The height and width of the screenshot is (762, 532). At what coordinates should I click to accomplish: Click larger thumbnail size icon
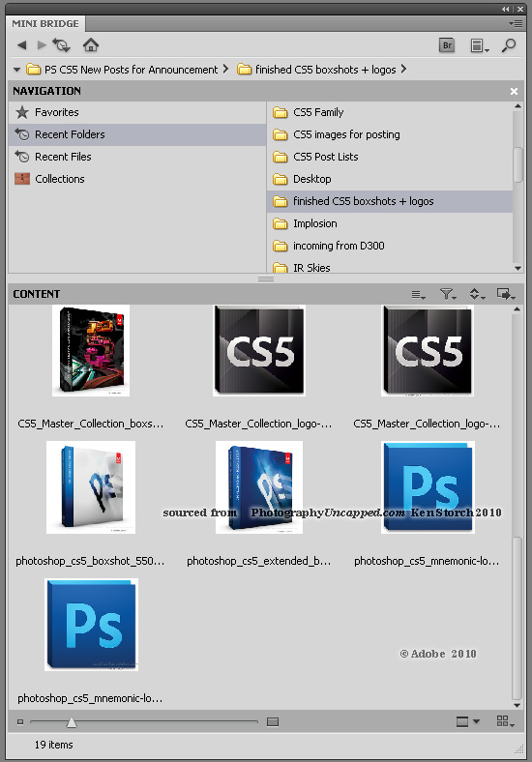(x=273, y=722)
